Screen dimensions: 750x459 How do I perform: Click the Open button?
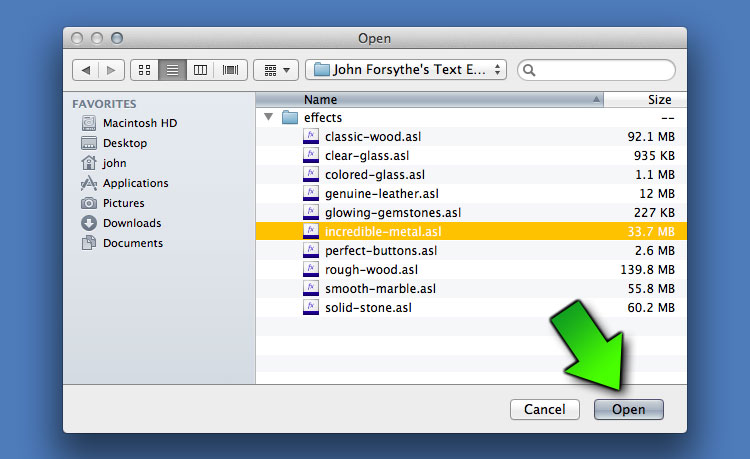(x=629, y=409)
